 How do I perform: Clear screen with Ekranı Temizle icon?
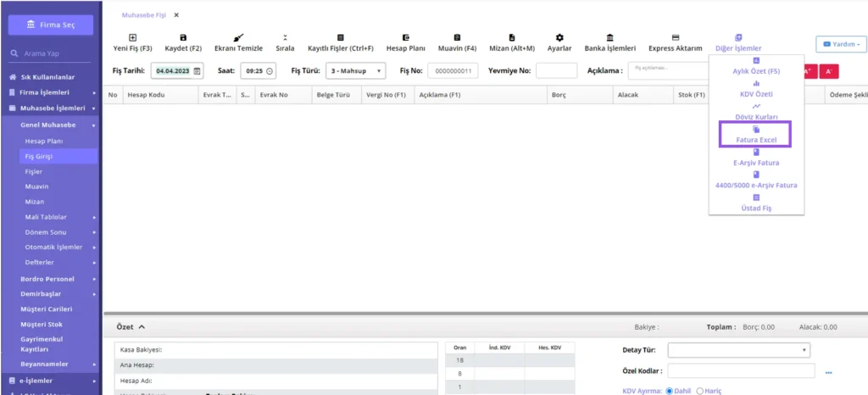click(238, 37)
